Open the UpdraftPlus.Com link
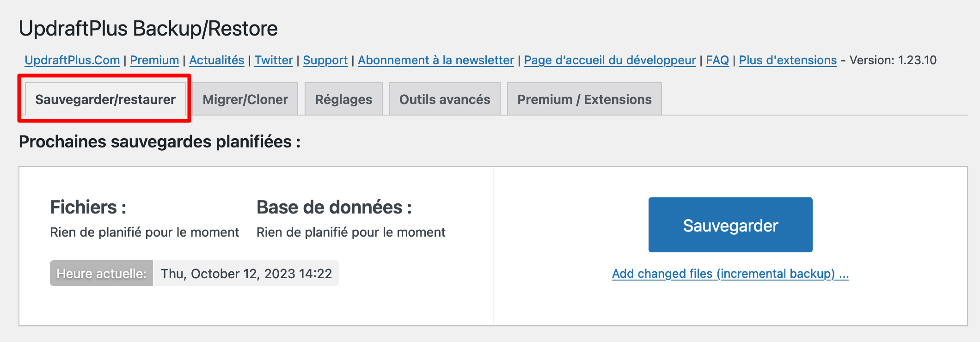 click(x=72, y=61)
